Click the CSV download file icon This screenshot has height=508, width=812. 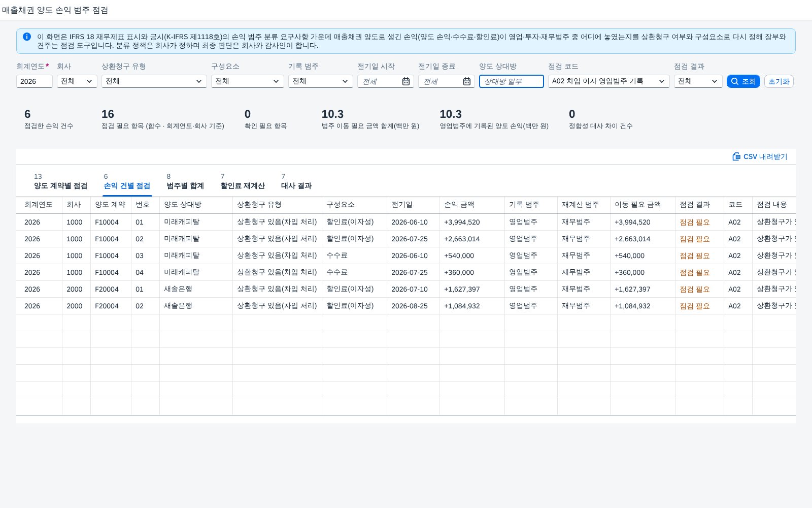(736, 156)
